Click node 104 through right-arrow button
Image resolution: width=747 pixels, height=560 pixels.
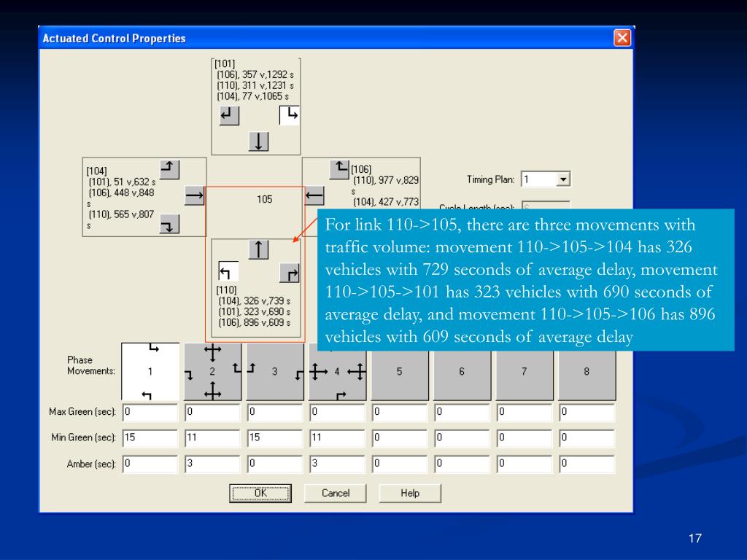click(194, 195)
